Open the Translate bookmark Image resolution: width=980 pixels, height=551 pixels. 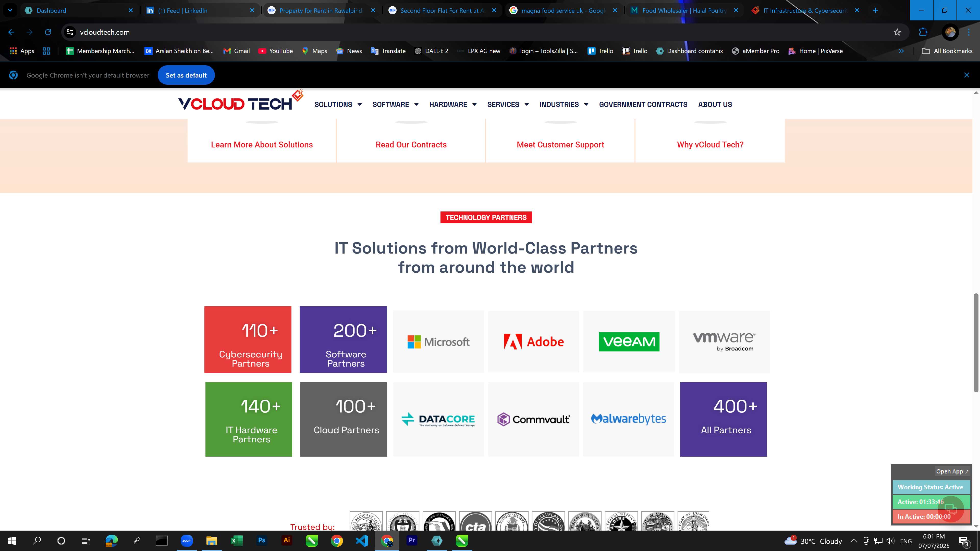click(x=388, y=51)
